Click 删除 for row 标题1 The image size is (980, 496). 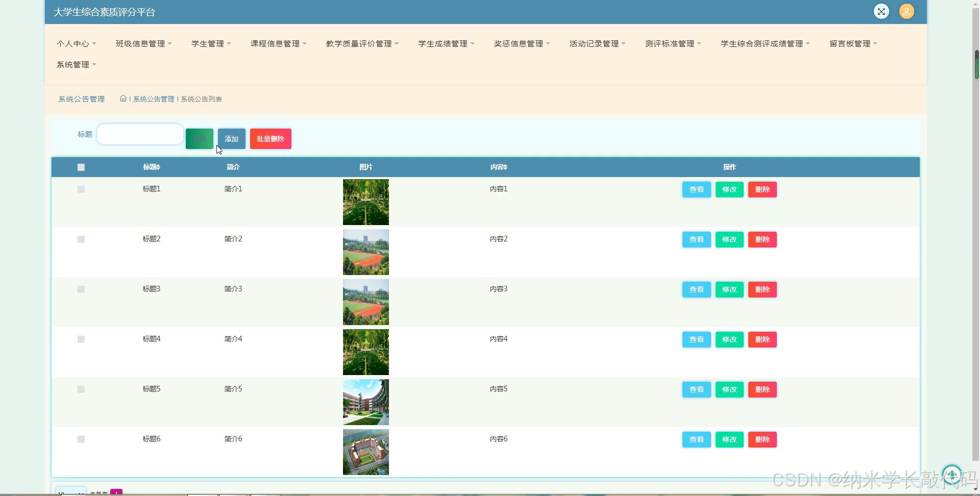763,189
